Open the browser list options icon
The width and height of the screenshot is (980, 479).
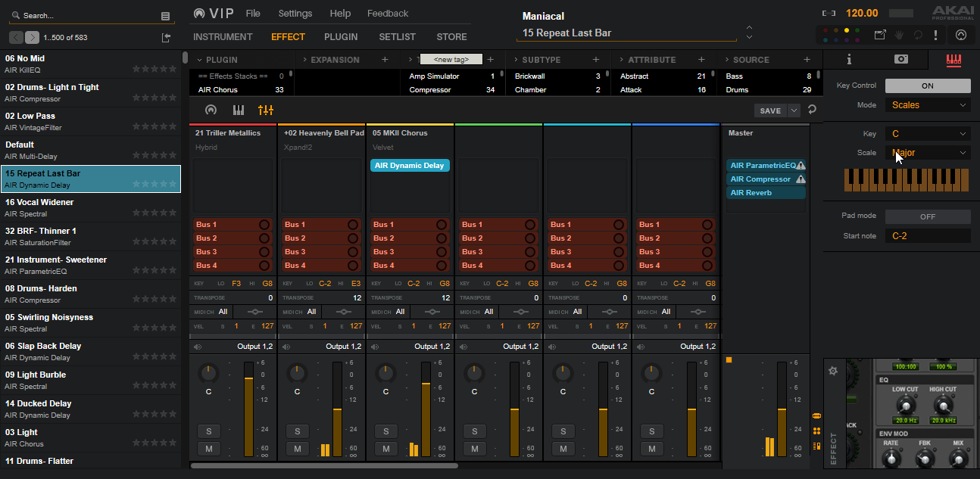click(166, 16)
